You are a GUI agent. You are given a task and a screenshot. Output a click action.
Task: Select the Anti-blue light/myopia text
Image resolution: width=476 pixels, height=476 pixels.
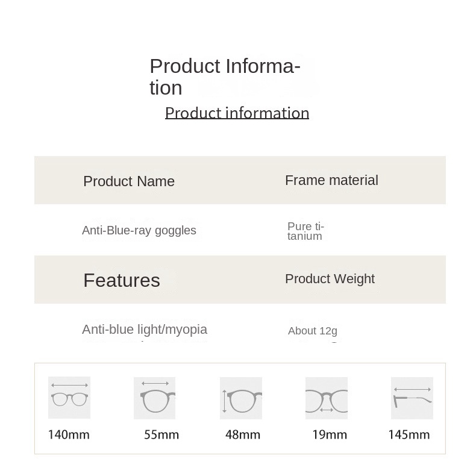click(x=145, y=330)
